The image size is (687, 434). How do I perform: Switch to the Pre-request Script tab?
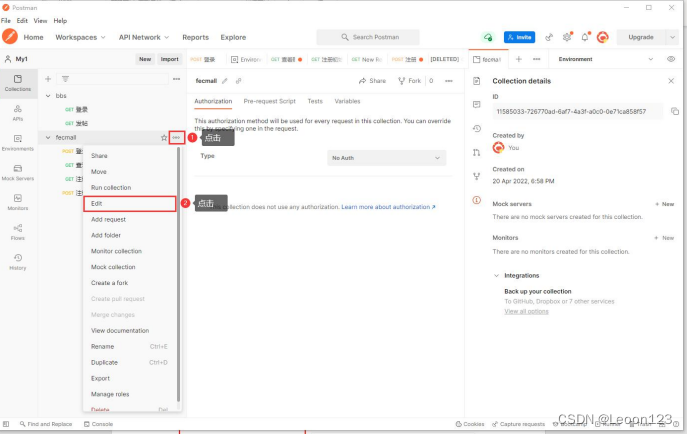269,101
